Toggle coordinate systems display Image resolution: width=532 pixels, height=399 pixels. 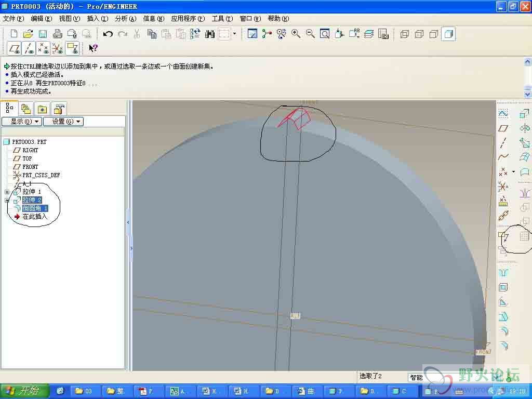click(58, 48)
